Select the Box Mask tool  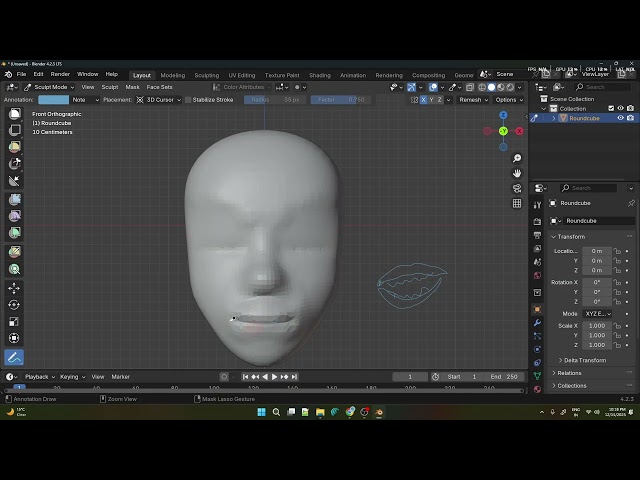[x=15, y=113]
